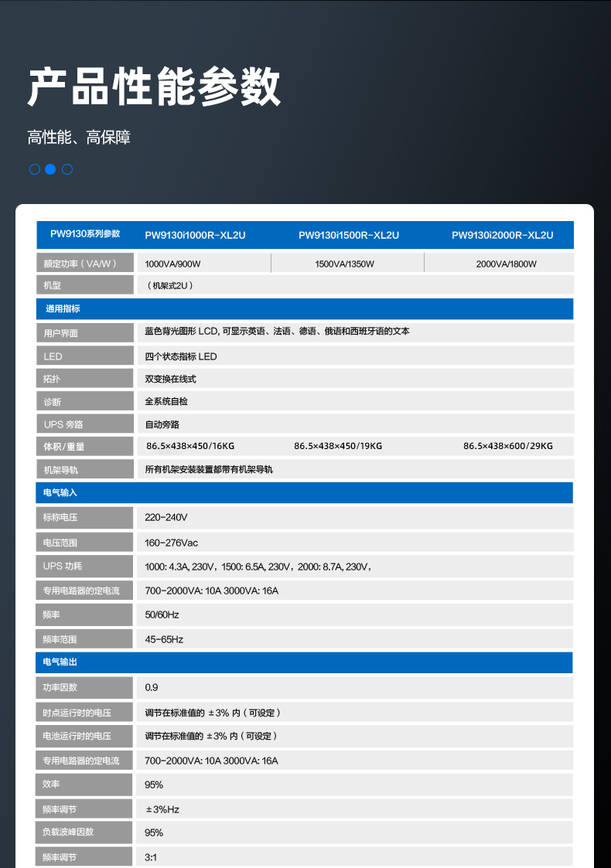Click the 额定功率（VA/W）row label
Image resolution: width=611 pixels, height=868 pixels.
(x=85, y=263)
